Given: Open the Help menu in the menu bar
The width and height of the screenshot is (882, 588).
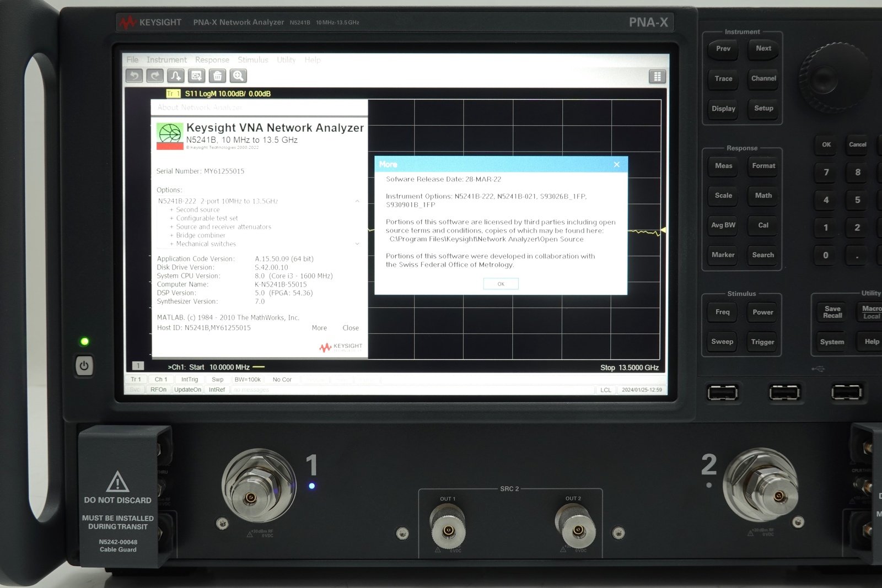Looking at the screenshot, I should pyautogui.click(x=313, y=60).
